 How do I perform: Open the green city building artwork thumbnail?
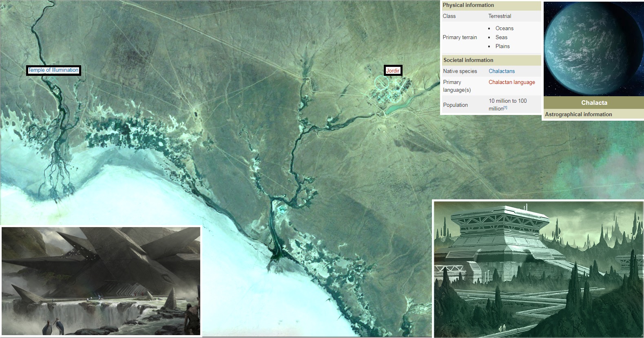click(538, 269)
